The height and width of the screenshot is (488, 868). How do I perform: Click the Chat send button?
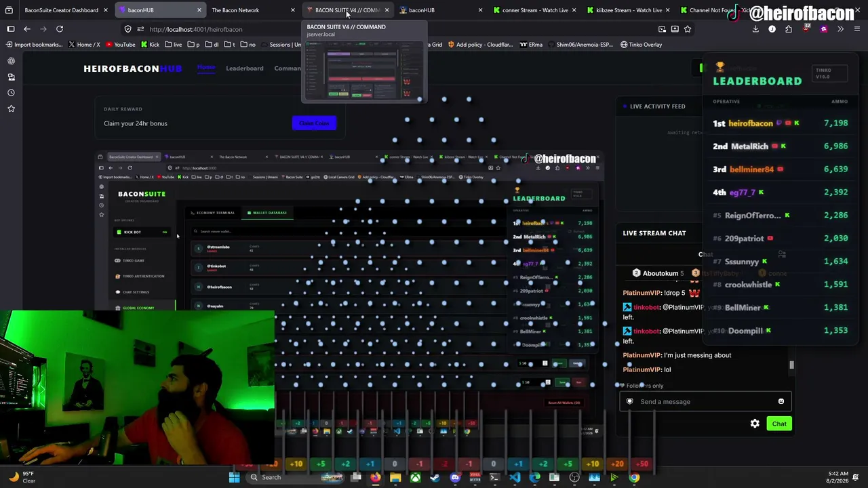(779, 424)
